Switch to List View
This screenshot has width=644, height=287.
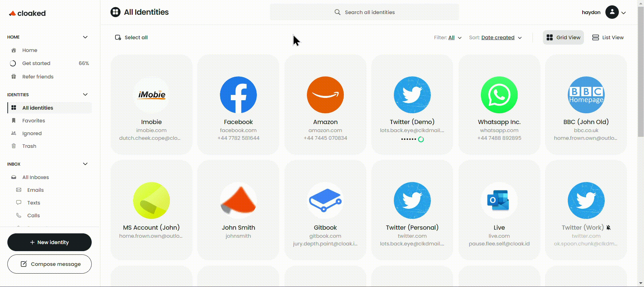pyautogui.click(x=608, y=38)
